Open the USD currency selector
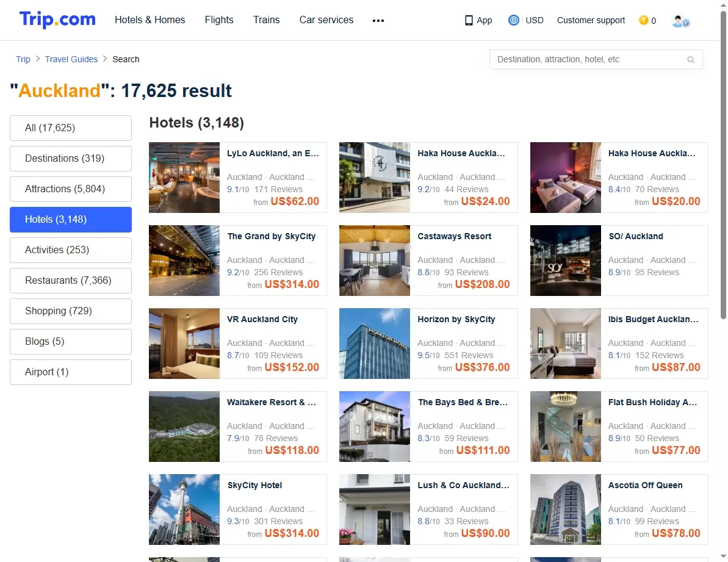 pyautogui.click(x=535, y=20)
